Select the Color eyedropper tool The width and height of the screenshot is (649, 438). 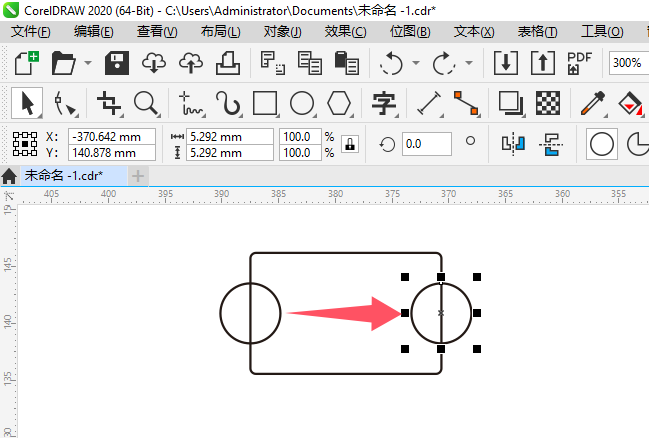coord(593,103)
